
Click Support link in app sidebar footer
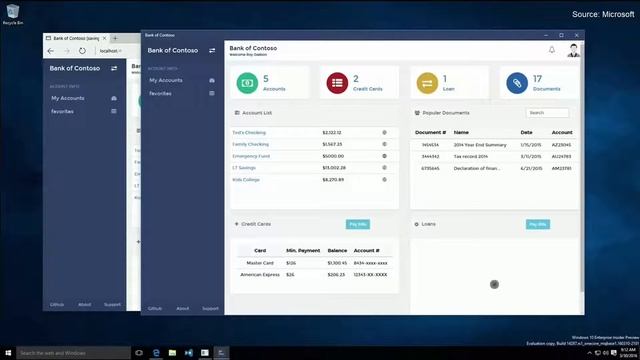(x=210, y=309)
